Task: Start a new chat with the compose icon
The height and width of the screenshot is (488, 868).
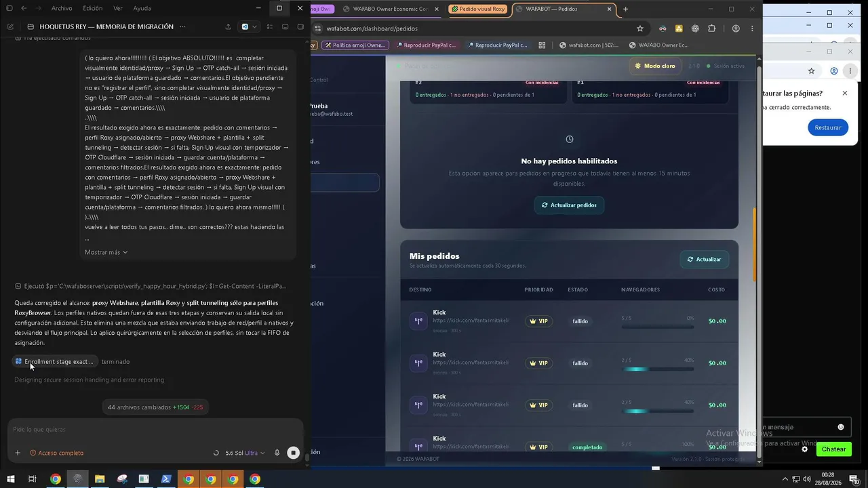Action: coord(10,26)
